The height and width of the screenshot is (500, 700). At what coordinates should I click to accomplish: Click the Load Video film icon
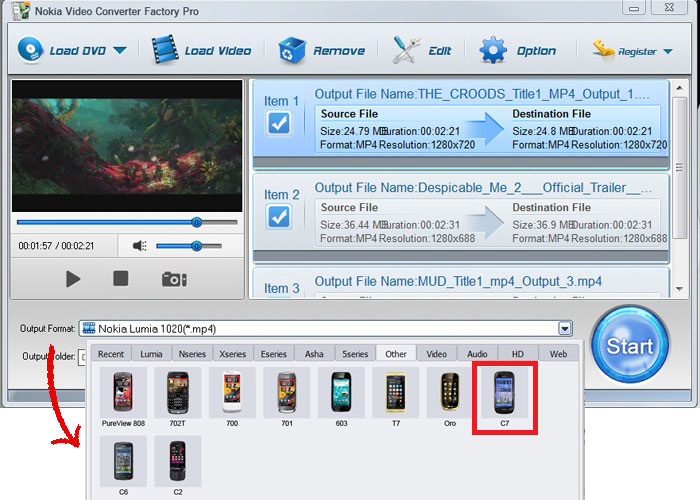tap(165, 50)
